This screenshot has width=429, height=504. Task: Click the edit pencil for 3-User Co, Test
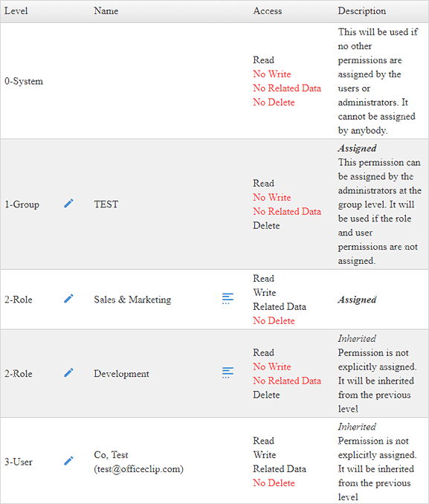(68, 461)
